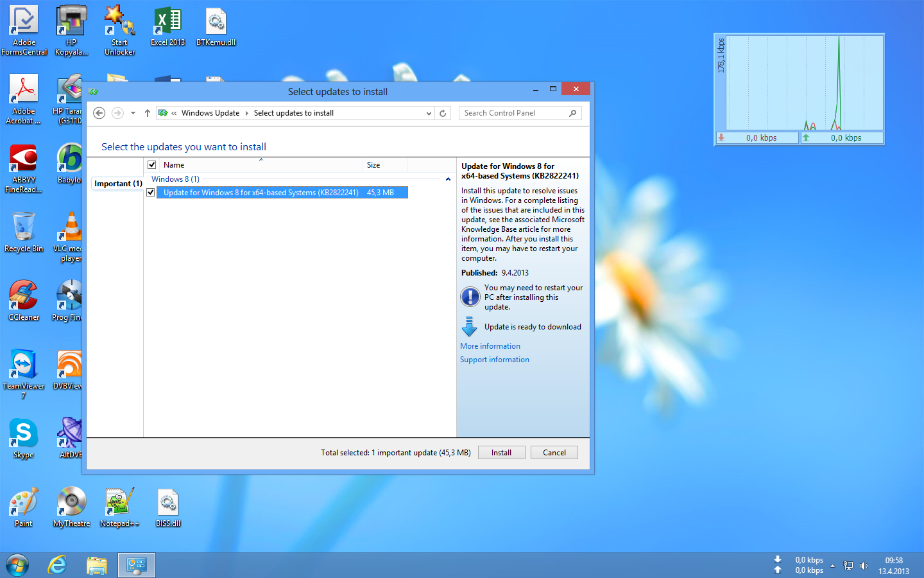Launch TeamViewer 7 from the desktop

(24, 374)
